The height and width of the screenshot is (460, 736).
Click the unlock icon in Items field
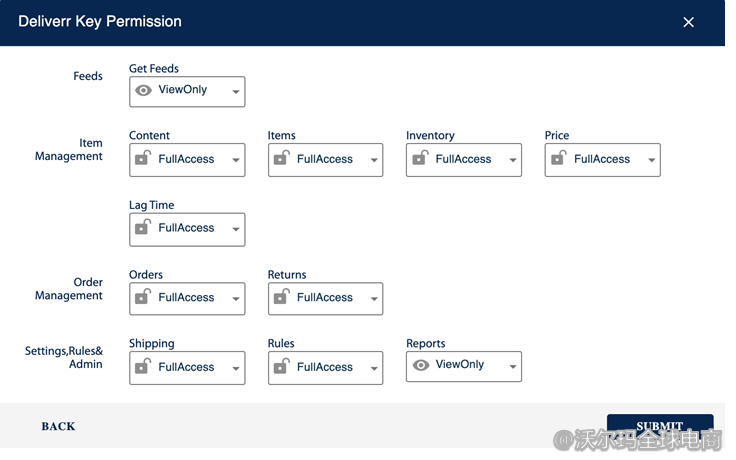[282, 158]
